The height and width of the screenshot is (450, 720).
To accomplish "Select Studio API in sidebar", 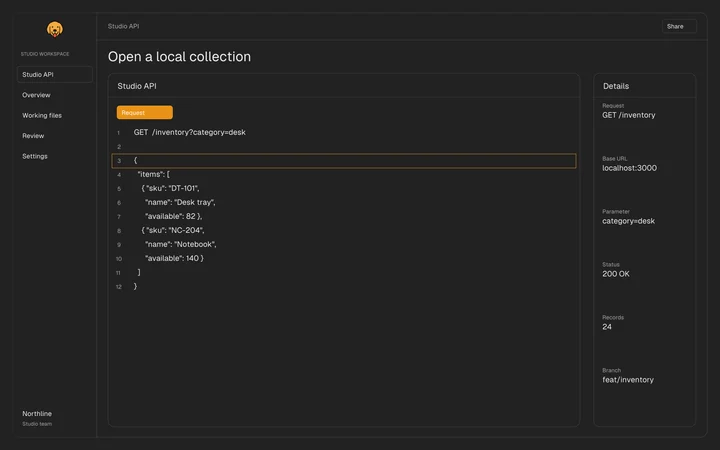I will (55, 74).
